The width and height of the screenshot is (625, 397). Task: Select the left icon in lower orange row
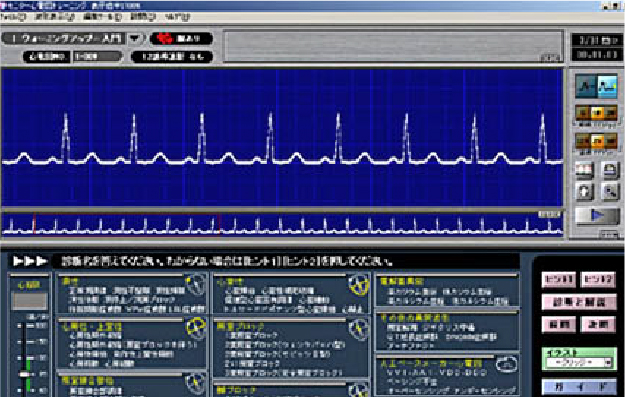582,141
